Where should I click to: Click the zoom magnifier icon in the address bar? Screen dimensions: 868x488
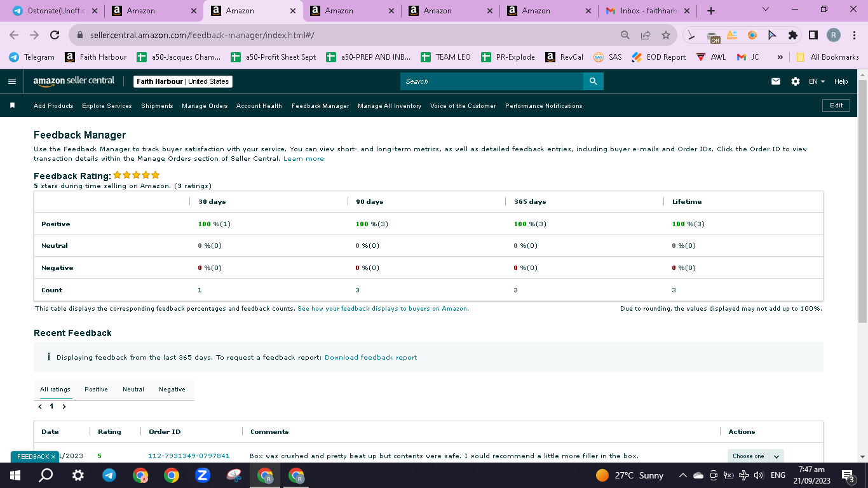coord(625,35)
